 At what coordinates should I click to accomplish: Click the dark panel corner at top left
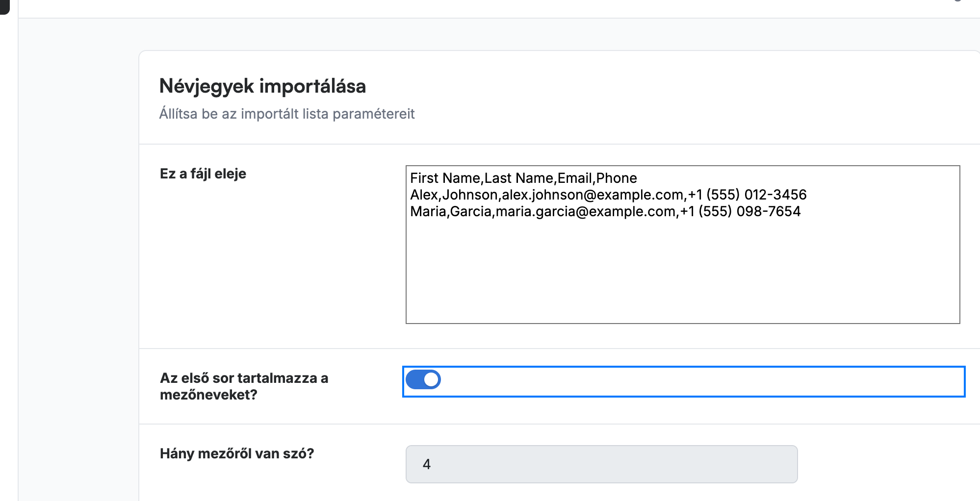click(x=4, y=6)
